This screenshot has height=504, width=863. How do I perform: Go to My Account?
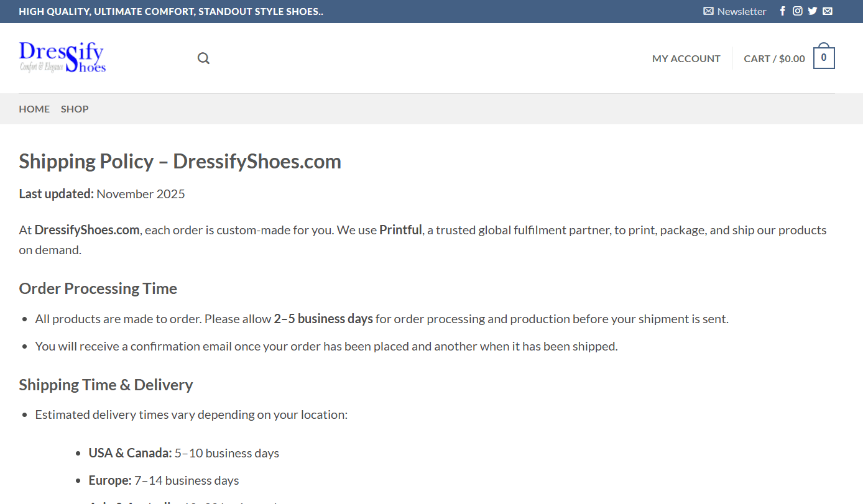pos(686,58)
